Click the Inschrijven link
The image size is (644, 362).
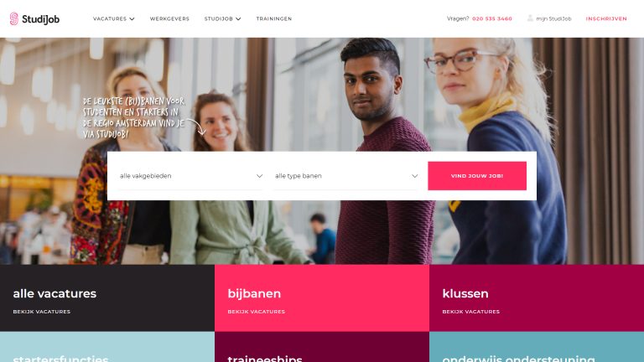606,19
